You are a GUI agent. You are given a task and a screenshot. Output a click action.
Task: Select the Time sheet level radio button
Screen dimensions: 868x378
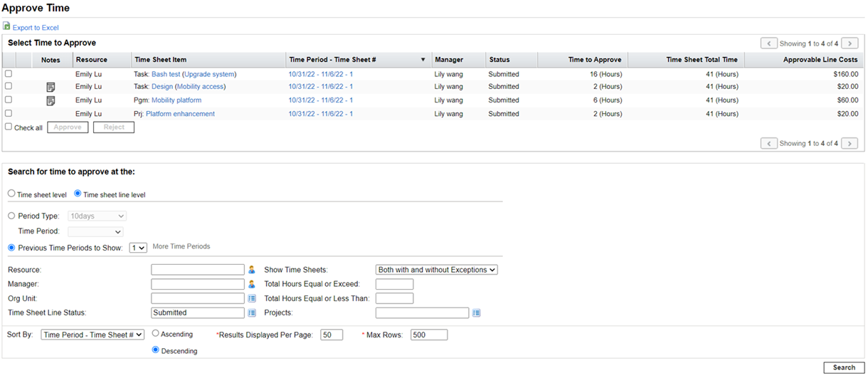pos(11,194)
